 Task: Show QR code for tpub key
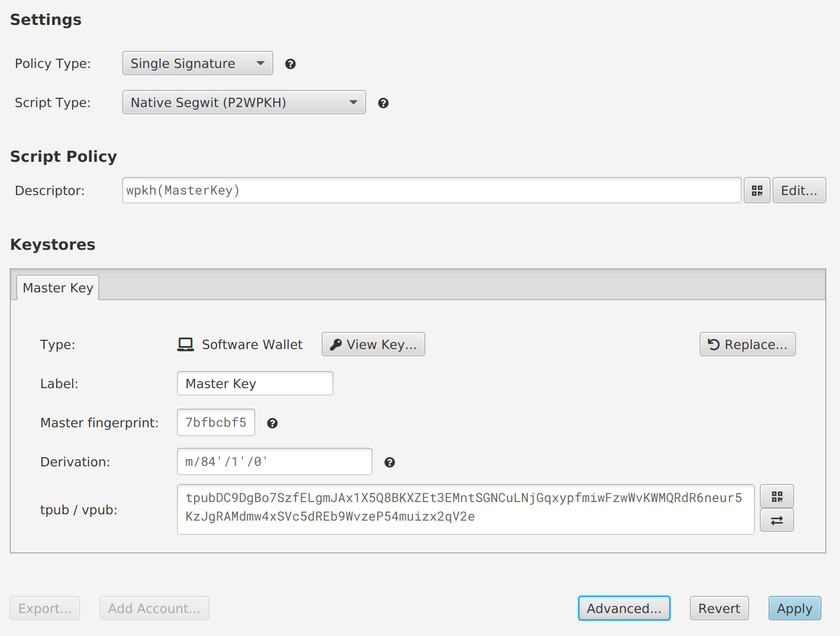pos(776,497)
